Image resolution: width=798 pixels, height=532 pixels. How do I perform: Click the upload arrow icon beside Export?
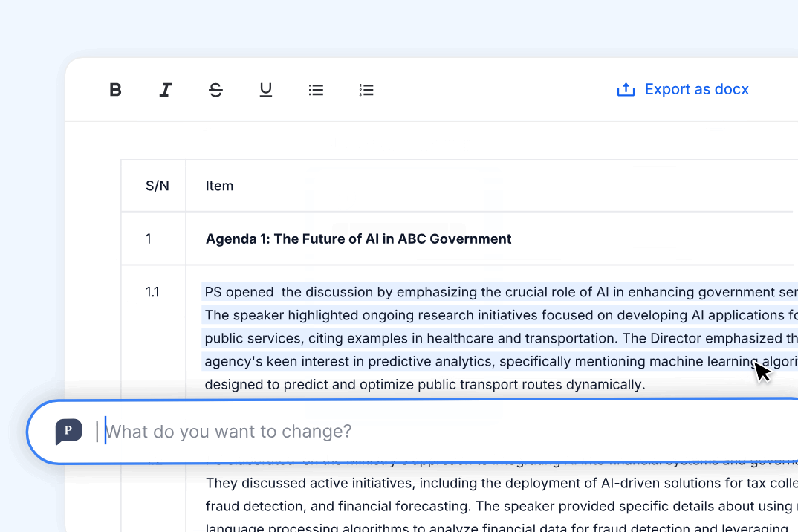(626, 90)
